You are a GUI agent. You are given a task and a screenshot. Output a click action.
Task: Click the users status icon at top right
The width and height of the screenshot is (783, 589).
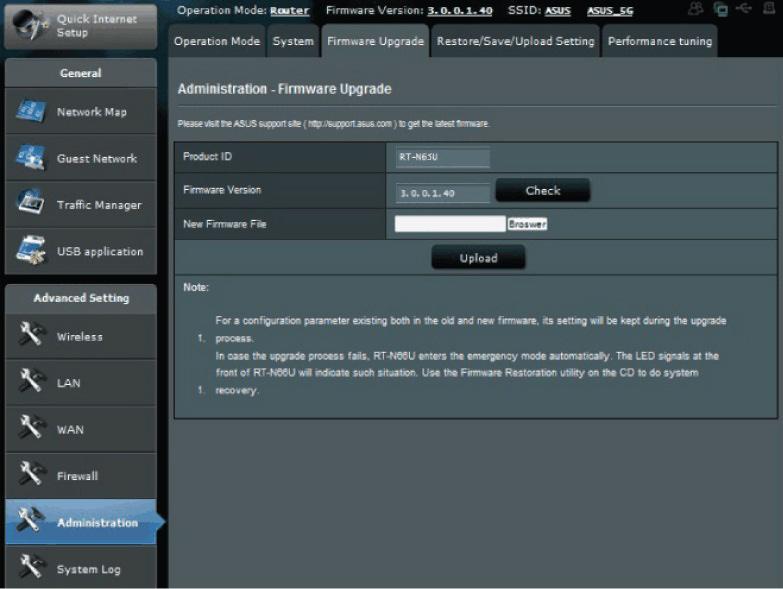[696, 8]
